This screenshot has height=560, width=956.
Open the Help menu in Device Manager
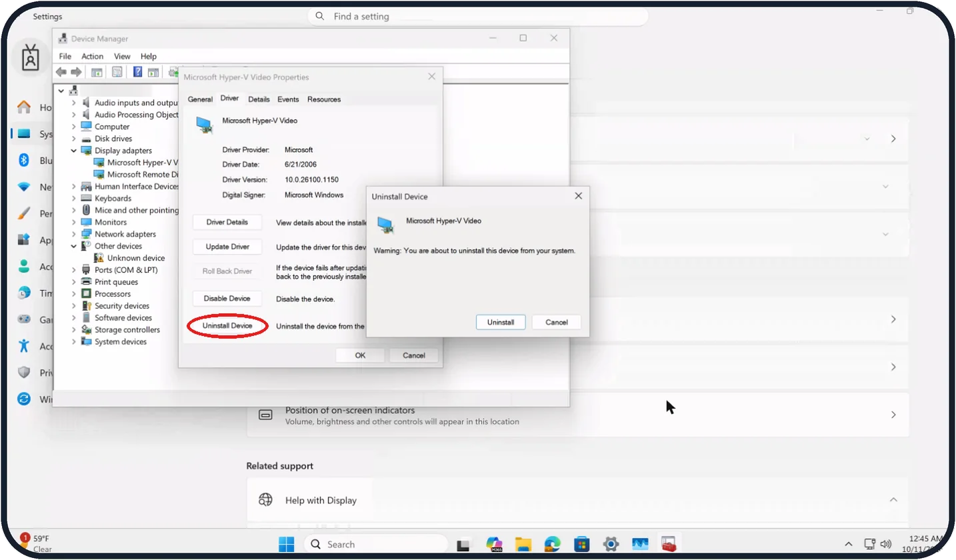click(x=149, y=57)
